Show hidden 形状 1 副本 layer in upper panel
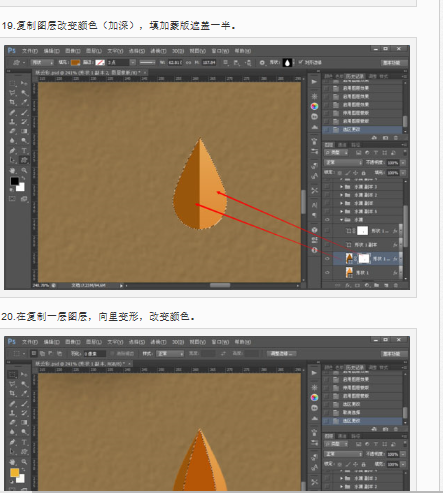The width and height of the screenshot is (443, 493). click(327, 245)
